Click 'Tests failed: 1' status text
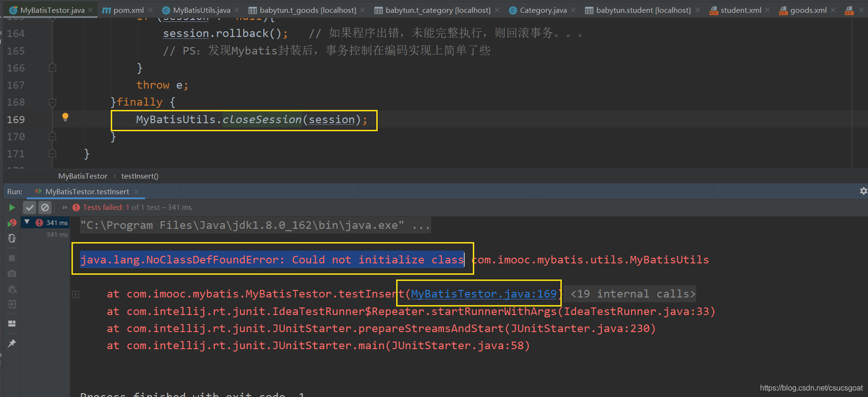 106,208
